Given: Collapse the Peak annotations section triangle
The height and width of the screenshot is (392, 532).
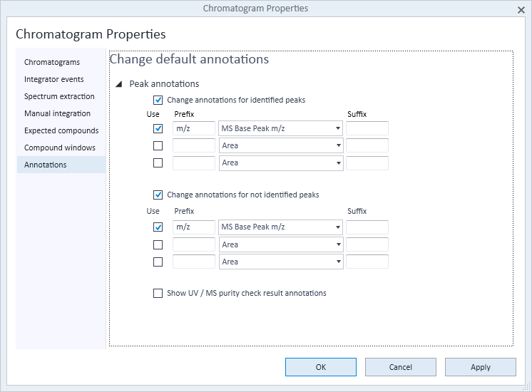Looking at the screenshot, I should [119, 84].
